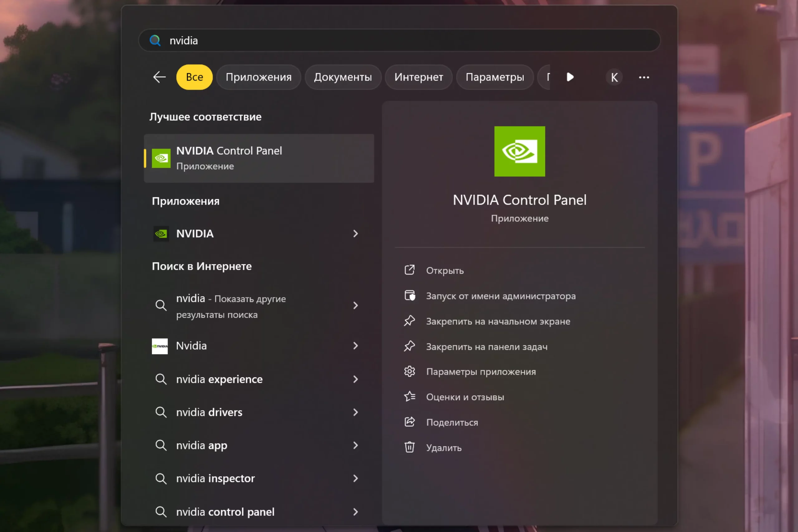
Task: Select the Документы filter tab
Action: pyautogui.click(x=343, y=77)
